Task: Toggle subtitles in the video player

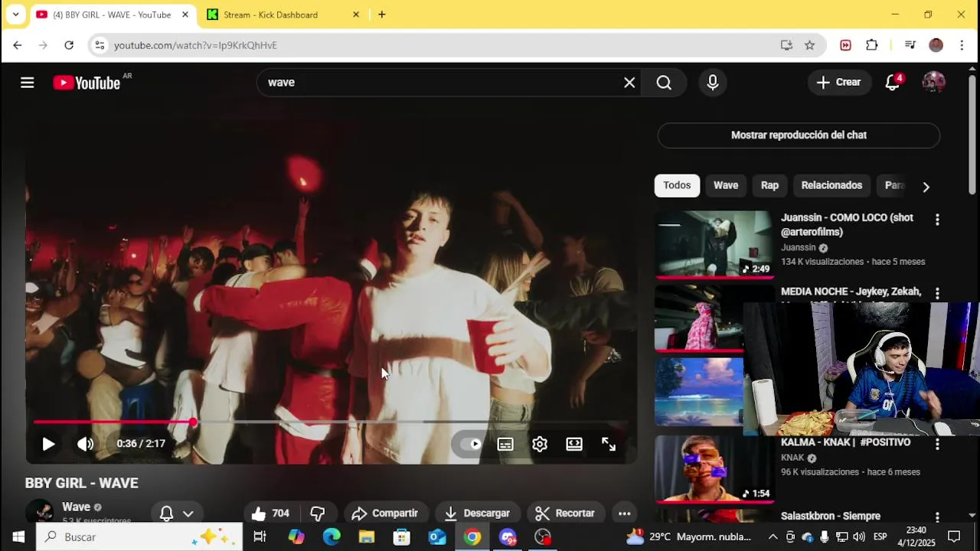Action: (x=505, y=444)
